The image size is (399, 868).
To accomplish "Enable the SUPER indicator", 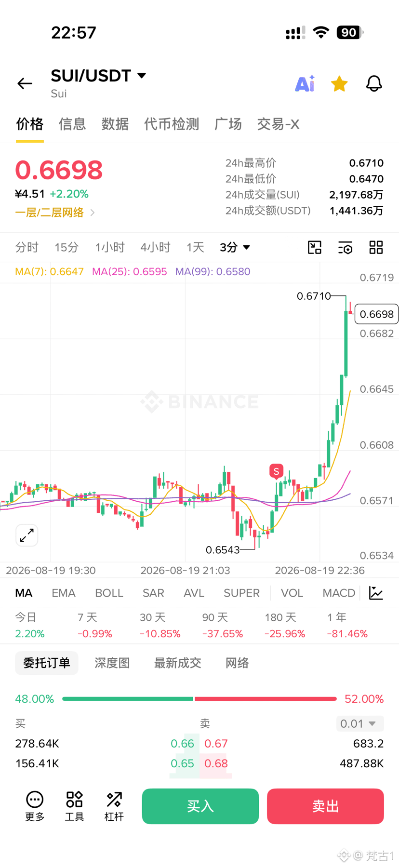I will 241,593.
